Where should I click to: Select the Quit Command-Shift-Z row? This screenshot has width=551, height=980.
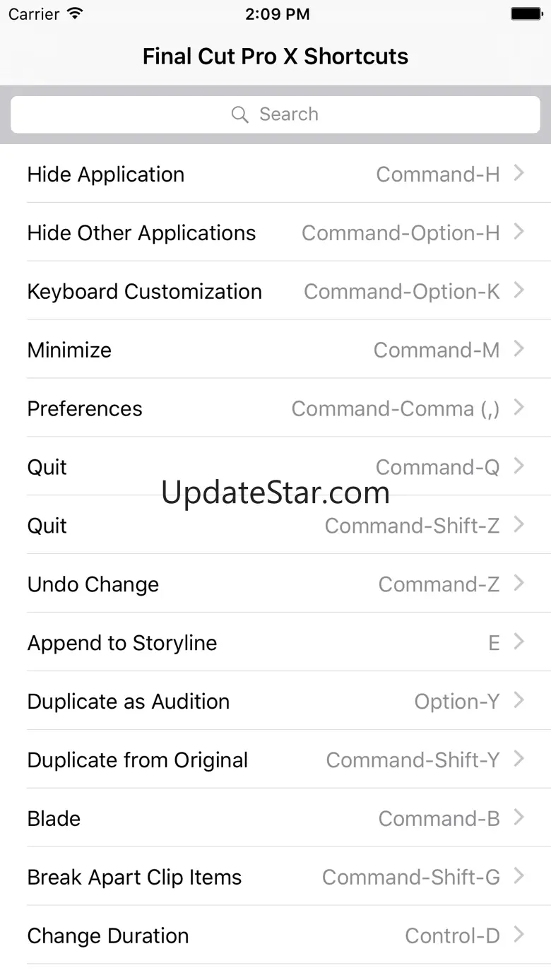(x=275, y=525)
